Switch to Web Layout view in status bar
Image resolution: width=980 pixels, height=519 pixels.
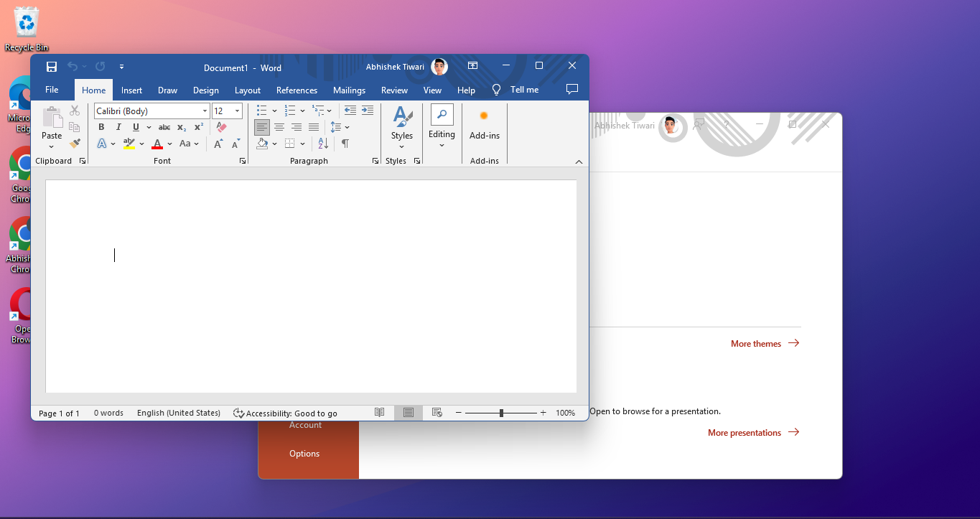pyautogui.click(x=437, y=413)
